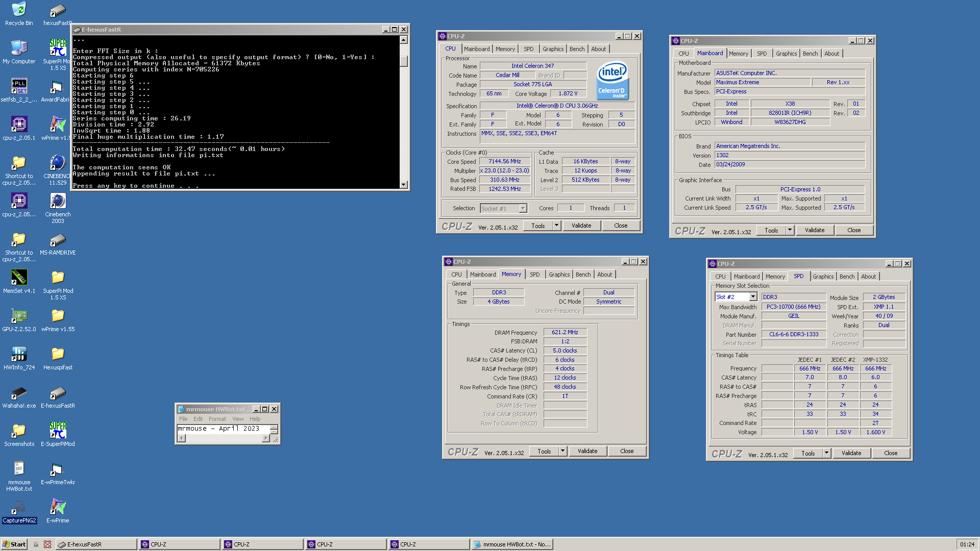Expand Tools dropdown arrow in SPD window

(826, 453)
